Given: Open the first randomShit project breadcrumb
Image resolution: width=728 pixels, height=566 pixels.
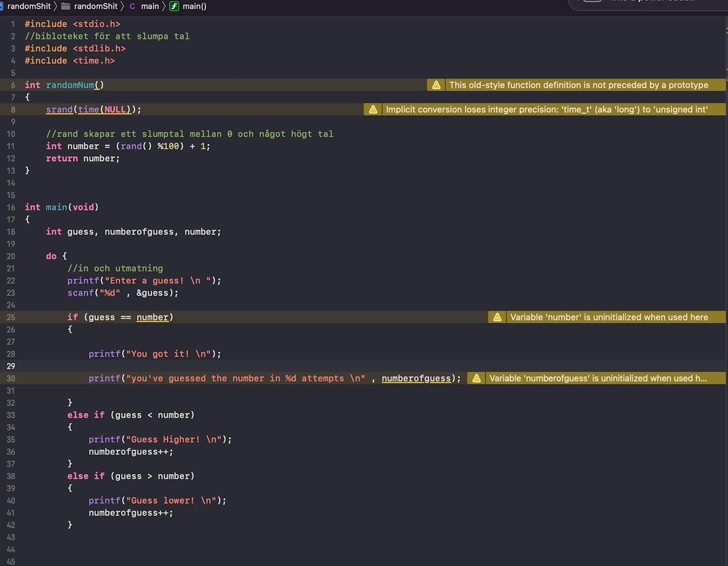Looking at the screenshot, I should click(x=28, y=6).
